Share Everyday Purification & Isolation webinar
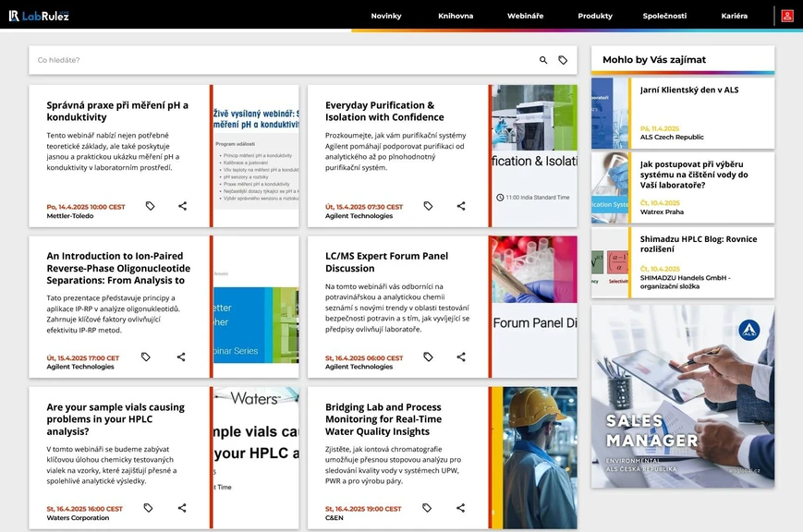 461,206
